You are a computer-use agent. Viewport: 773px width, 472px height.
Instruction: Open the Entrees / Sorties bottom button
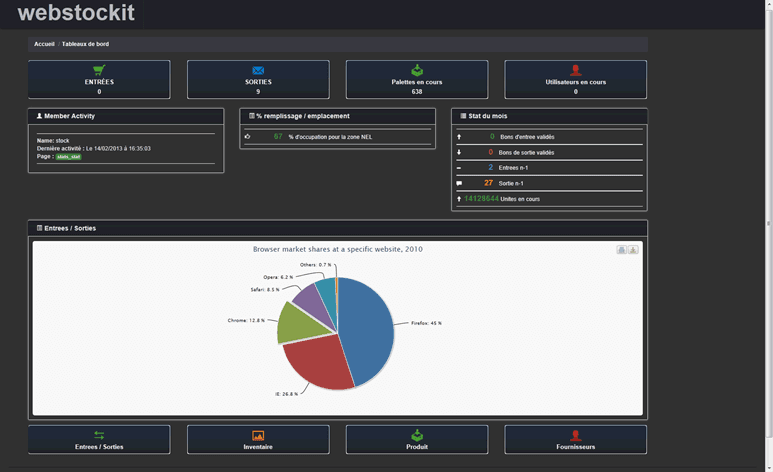point(99,440)
